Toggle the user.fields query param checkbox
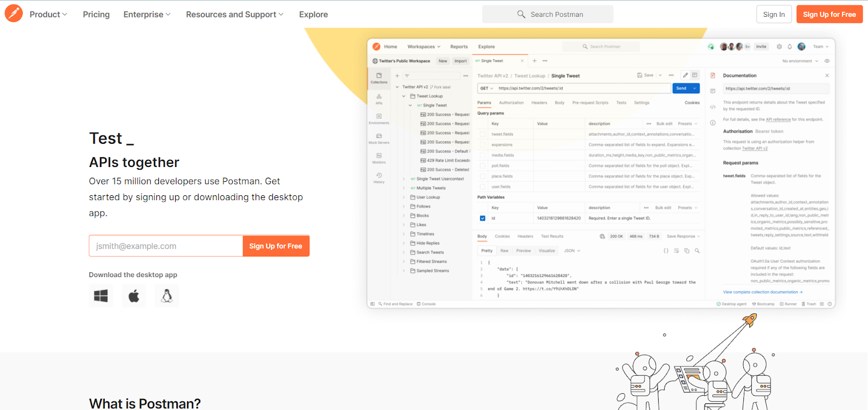Viewport: 868px width, 410px height. 482,187
